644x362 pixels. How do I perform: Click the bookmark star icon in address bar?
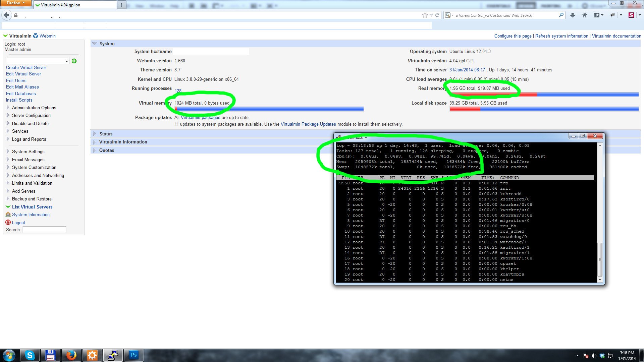[425, 15]
